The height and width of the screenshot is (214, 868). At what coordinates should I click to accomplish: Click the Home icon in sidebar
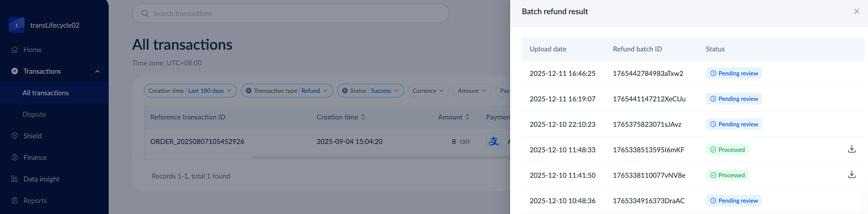pyautogui.click(x=14, y=49)
